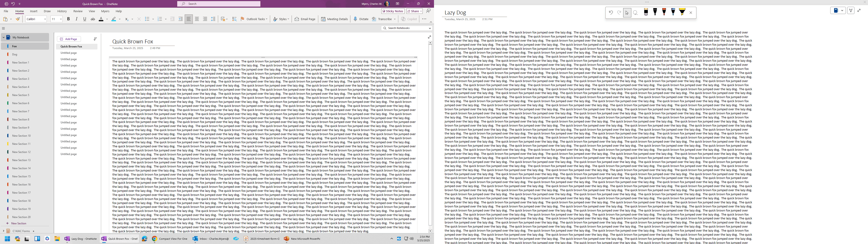Screen dimensions: 868x244
Task: Toggle underline formatting
Action: 85,19
